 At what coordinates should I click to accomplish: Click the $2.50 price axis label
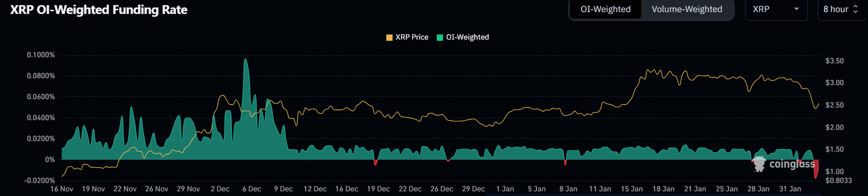(x=834, y=105)
